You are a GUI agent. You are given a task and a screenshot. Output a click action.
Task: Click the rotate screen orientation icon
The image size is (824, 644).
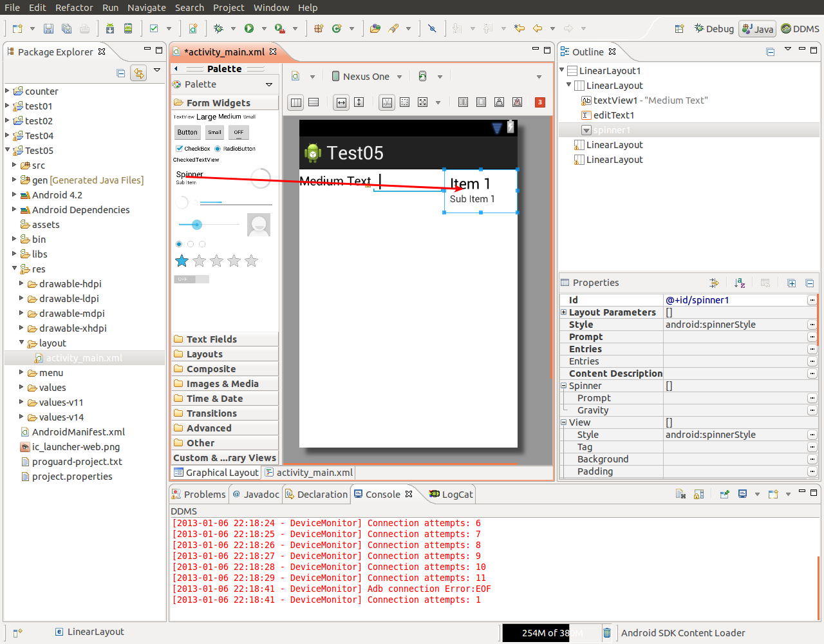(422, 76)
